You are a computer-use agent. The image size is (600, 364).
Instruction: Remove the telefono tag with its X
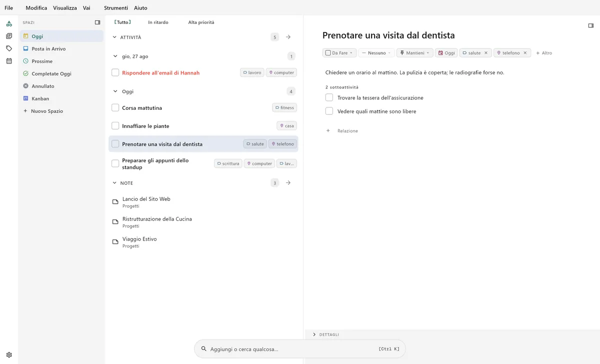525,53
